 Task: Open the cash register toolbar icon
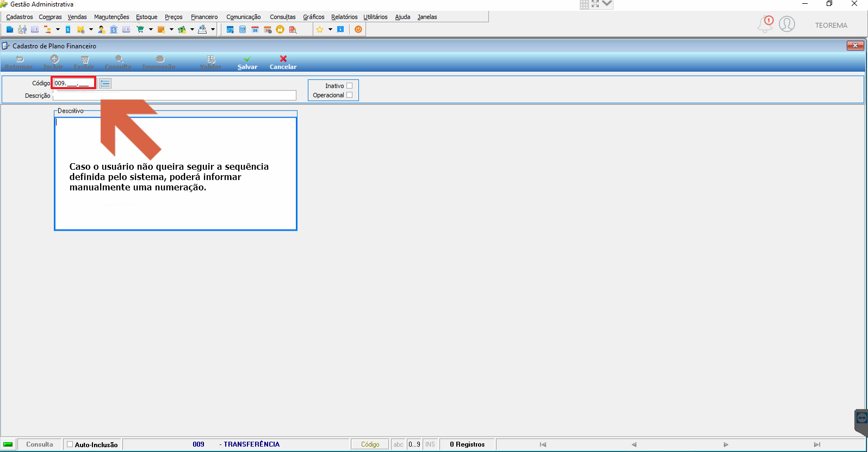(202, 29)
